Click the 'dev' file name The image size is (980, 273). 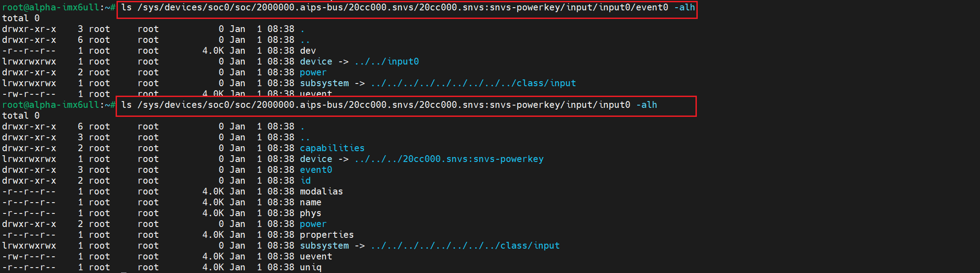[x=308, y=51]
